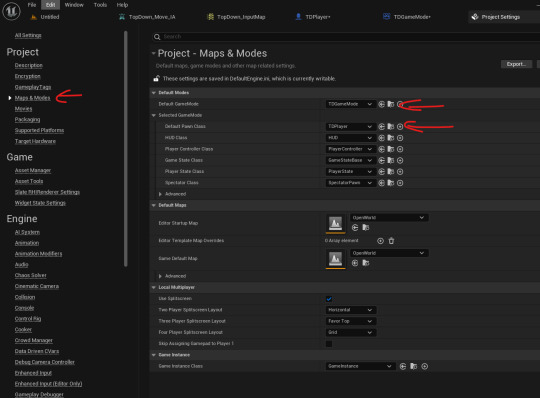Use selected asset for Spectator Class

coord(381,183)
